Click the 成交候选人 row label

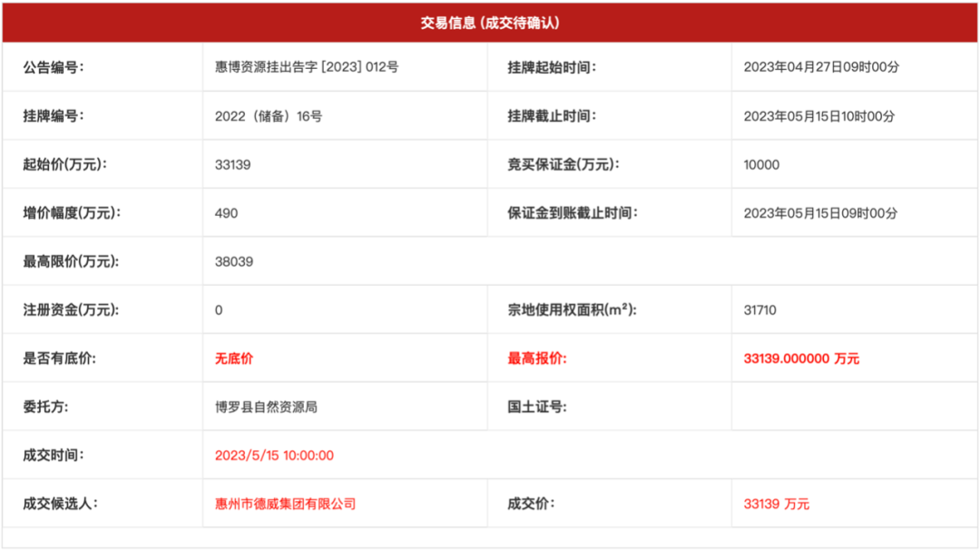point(59,504)
